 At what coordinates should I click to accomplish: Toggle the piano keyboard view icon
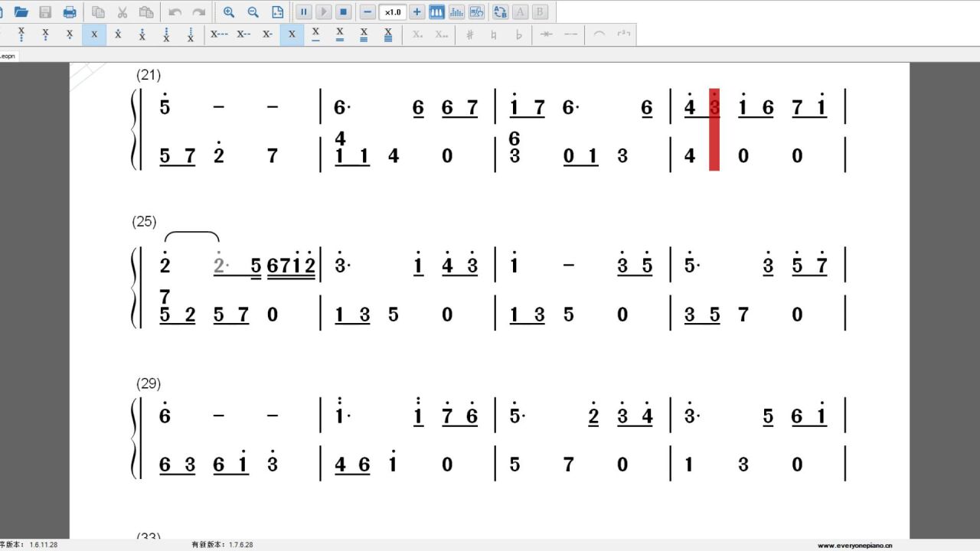point(436,11)
